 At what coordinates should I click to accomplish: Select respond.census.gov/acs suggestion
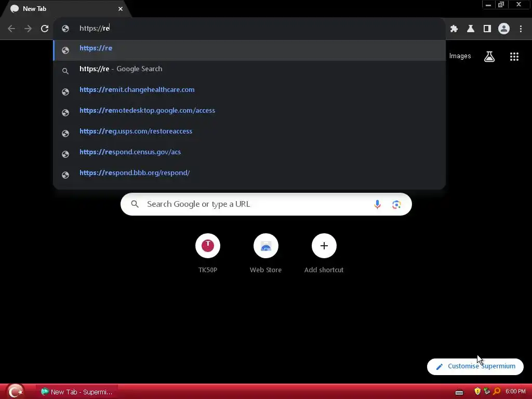click(x=249, y=152)
